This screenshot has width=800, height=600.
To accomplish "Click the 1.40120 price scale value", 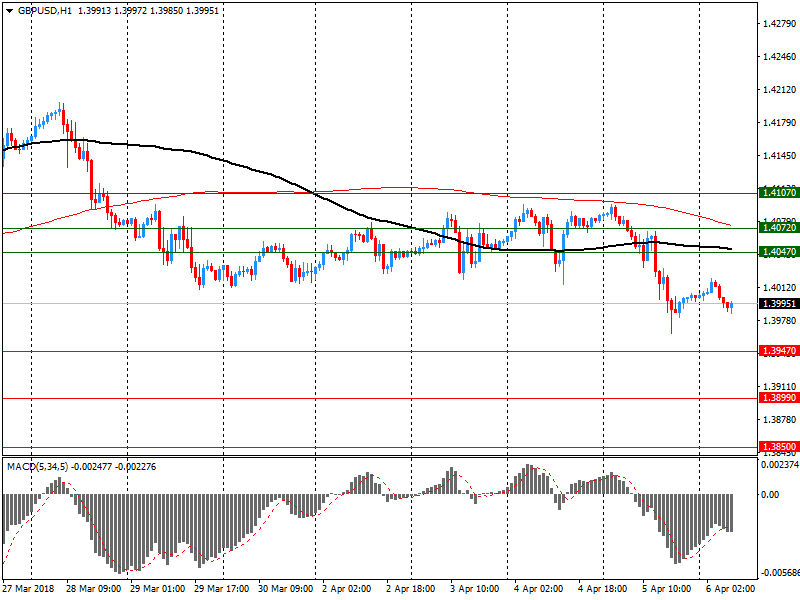I will tap(780, 288).
